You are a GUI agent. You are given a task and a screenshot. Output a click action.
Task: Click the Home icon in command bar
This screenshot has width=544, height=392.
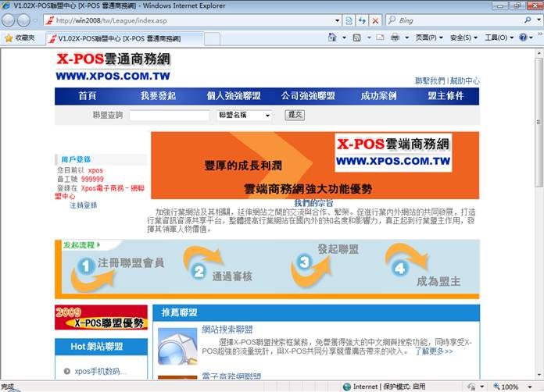coord(333,37)
